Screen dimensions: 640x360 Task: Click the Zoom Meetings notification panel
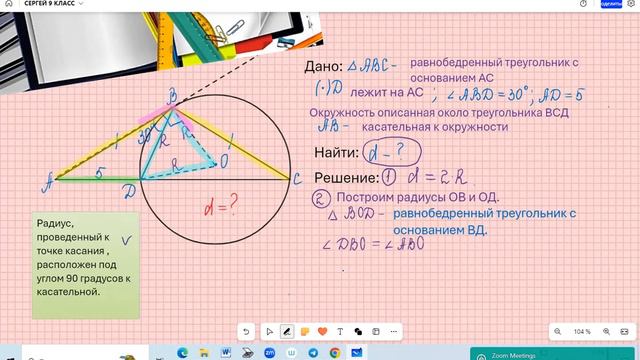[552, 354]
